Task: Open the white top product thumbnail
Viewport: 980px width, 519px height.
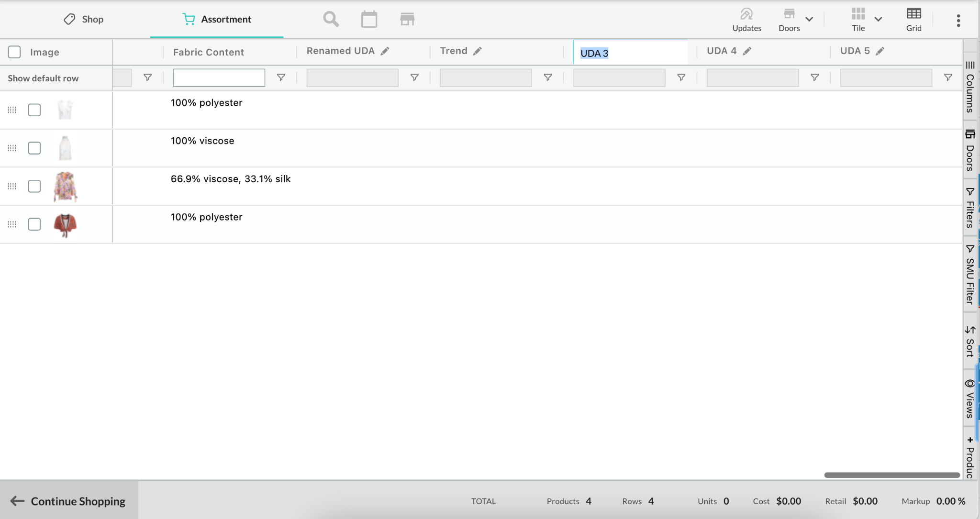Action: pyautogui.click(x=65, y=110)
